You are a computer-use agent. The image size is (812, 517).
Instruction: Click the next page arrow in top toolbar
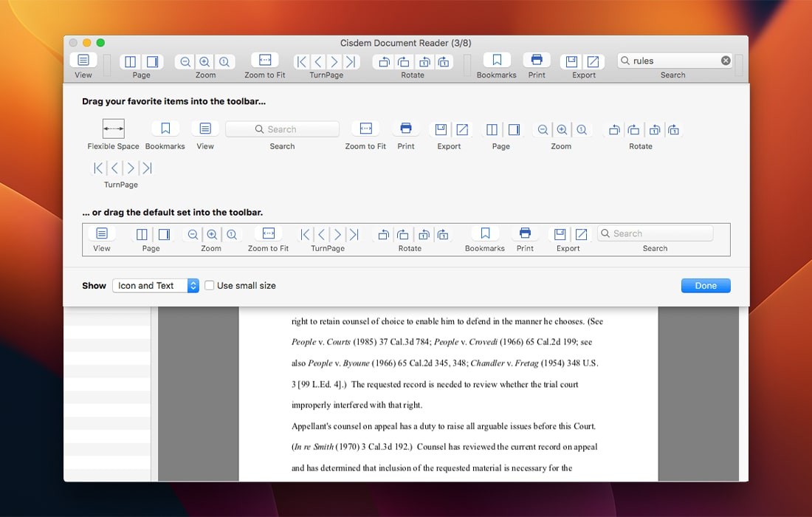334,62
